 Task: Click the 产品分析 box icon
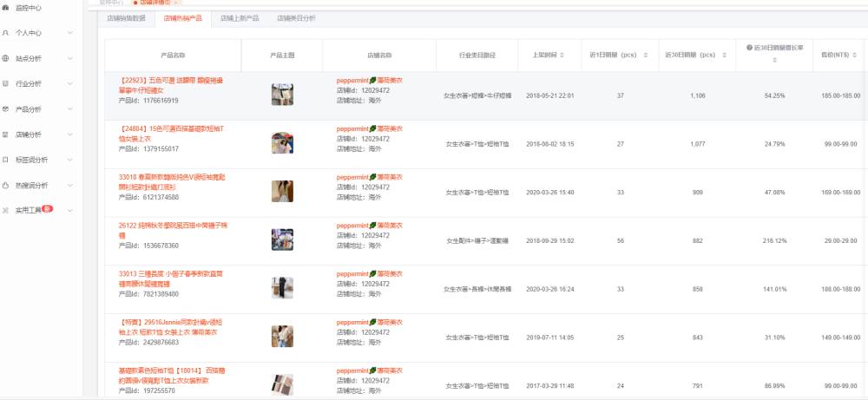[5, 109]
